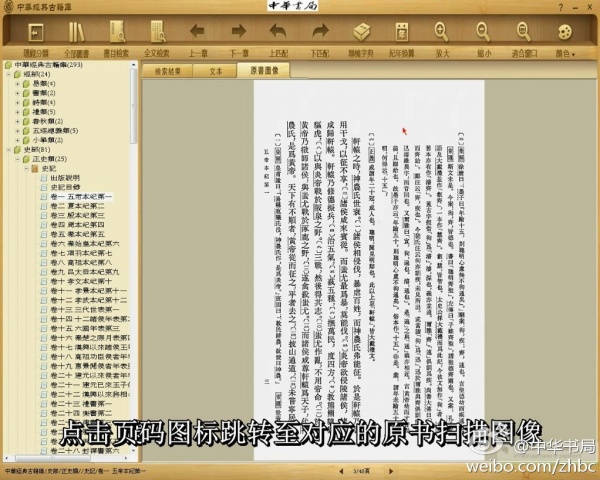This screenshot has width=600, height=480.
Task: Zoom in with the 放大 magnifier icon
Action: coord(442,32)
